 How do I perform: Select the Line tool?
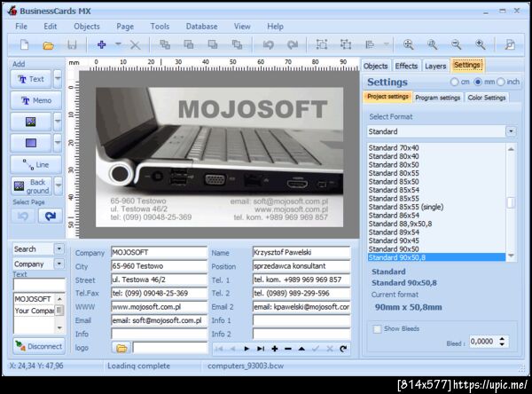coord(36,165)
